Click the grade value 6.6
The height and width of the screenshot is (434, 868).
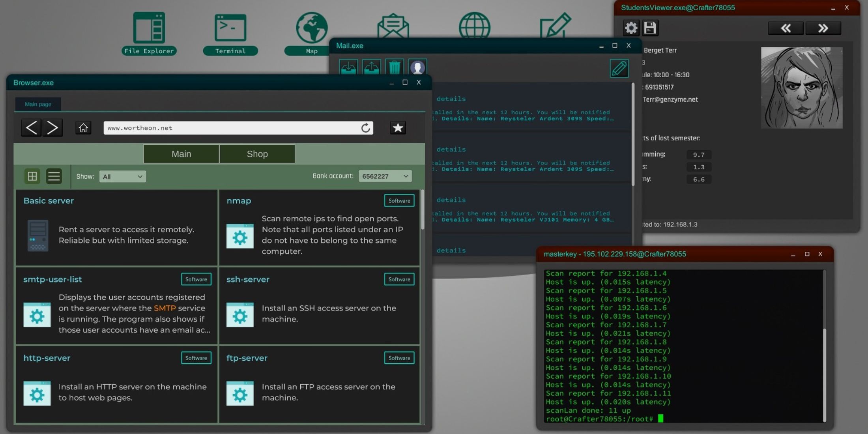coord(699,179)
